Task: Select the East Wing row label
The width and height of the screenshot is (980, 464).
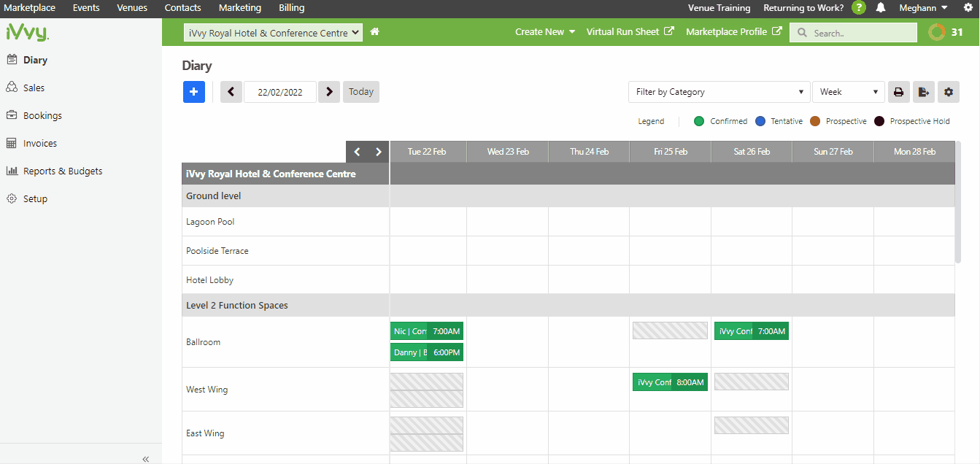Action: point(205,433)
